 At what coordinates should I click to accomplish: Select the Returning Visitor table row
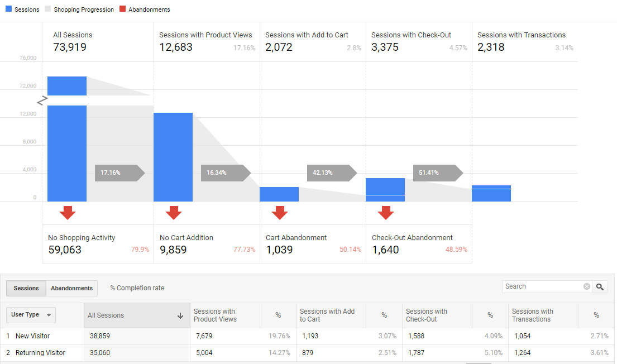(x=40, y=353)
